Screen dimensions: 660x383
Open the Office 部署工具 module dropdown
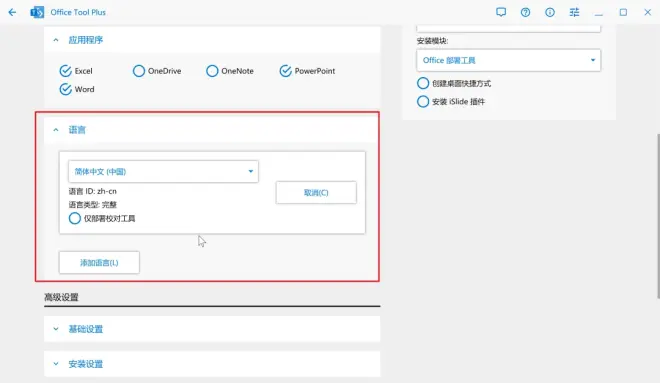tap(508, 60)
